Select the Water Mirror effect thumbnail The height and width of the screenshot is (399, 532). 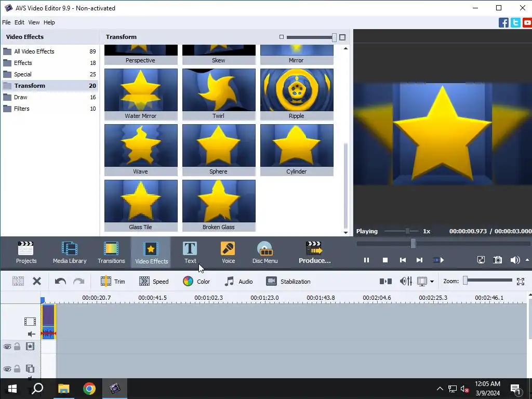(141, 95)
